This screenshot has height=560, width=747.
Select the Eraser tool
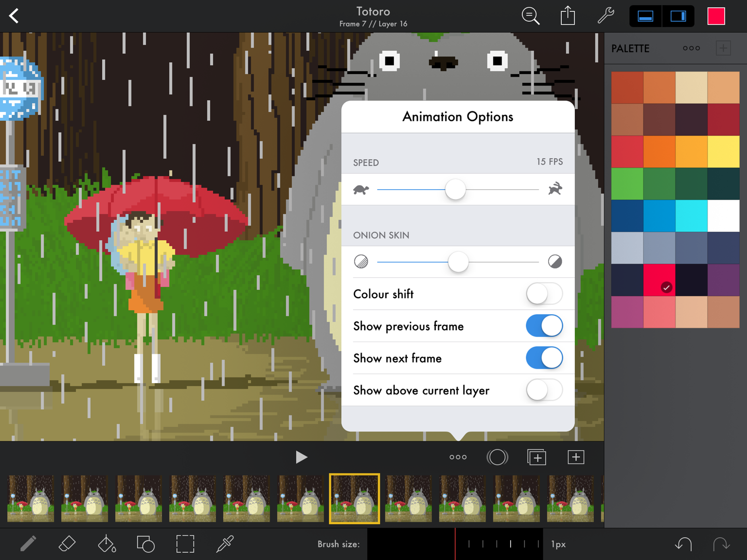(x=67, y=544)
